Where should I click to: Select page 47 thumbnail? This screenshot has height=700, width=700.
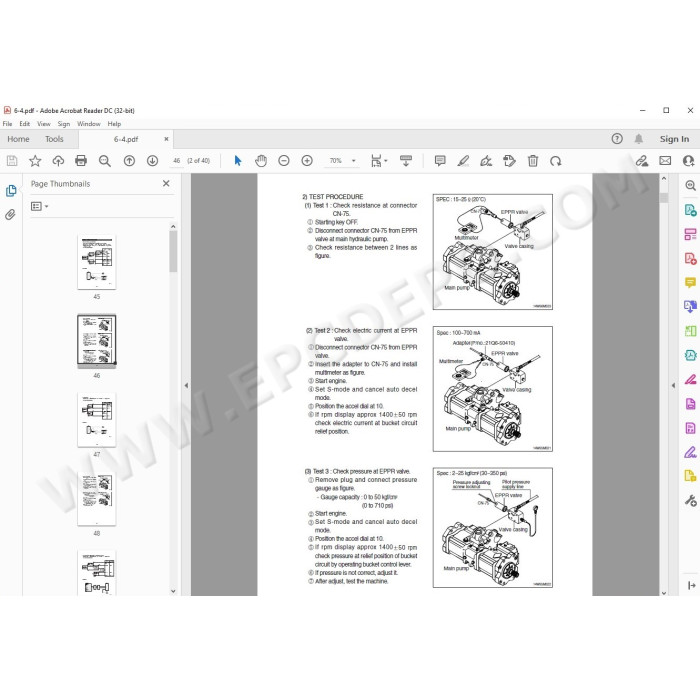(x=96, y=420)
